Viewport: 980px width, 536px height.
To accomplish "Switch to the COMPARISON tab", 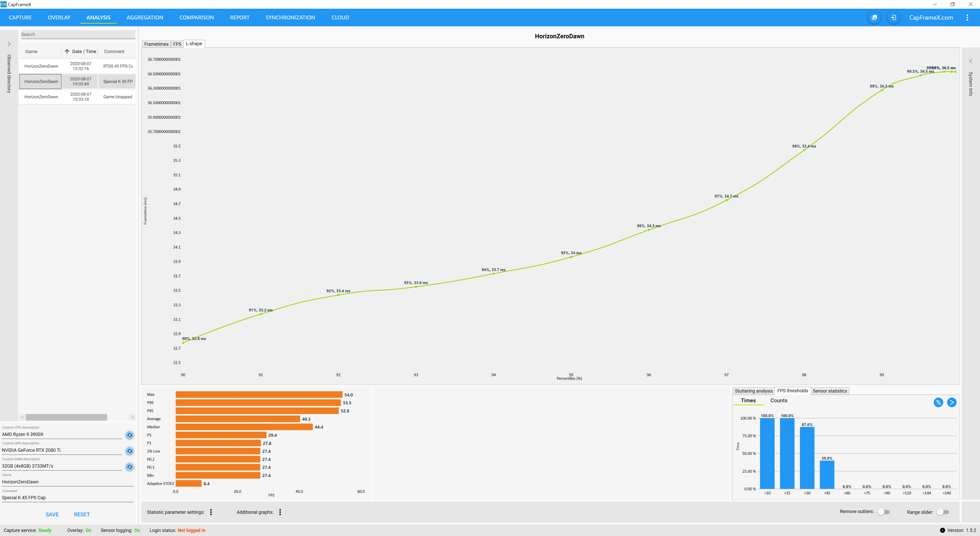I will coord(196,18).
